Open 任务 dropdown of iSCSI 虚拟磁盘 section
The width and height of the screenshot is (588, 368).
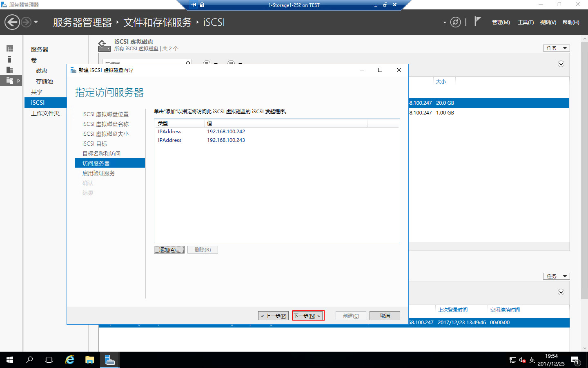[556, 48]
